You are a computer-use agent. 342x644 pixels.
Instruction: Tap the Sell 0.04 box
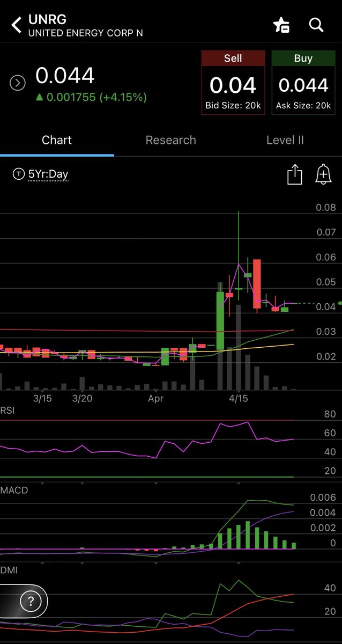click(x=233, y=82)
